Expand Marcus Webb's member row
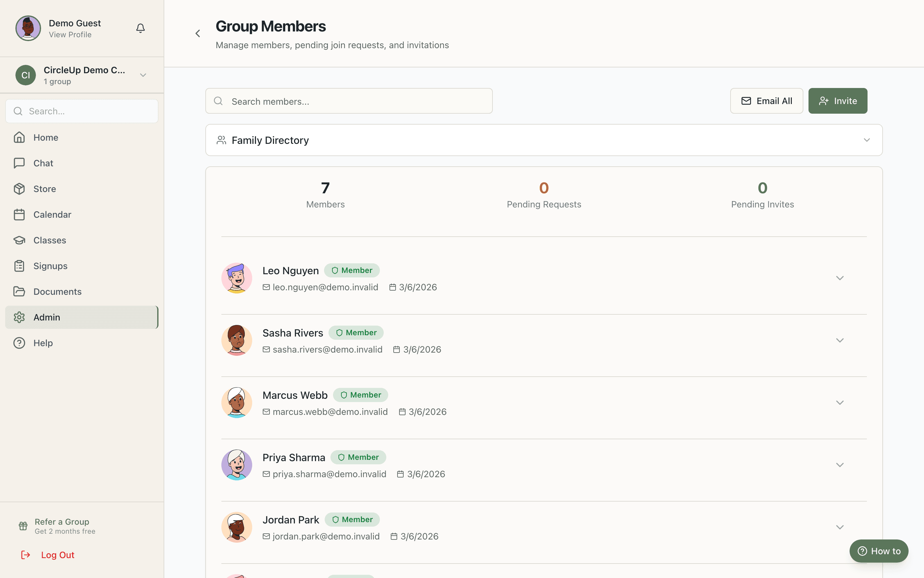924x578 pixels. click(x=840, y=403)
